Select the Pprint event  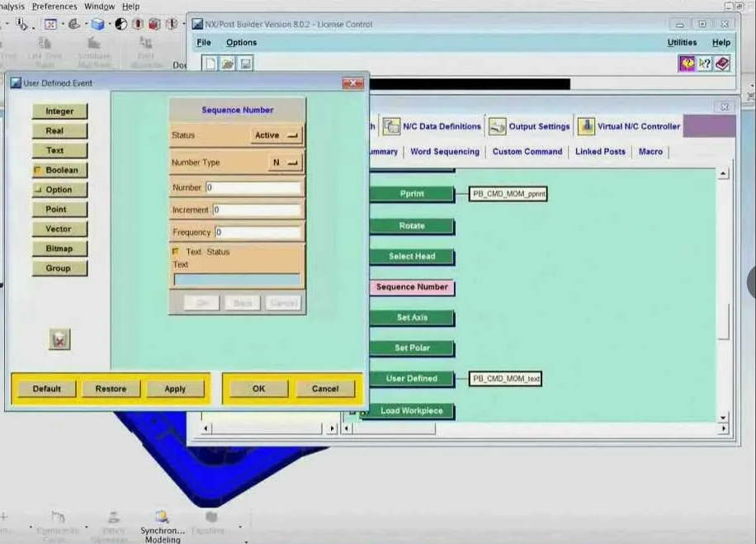pos(412,194)
